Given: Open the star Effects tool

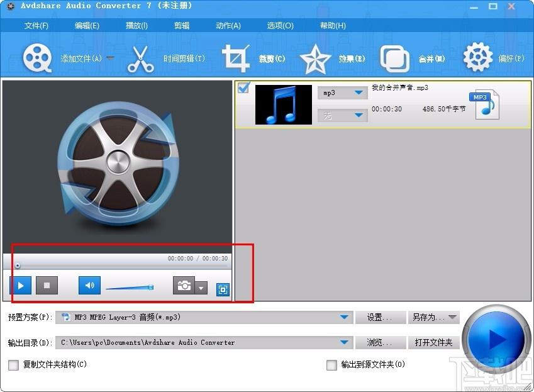Looking at the screenshot, I should [315, 59].
